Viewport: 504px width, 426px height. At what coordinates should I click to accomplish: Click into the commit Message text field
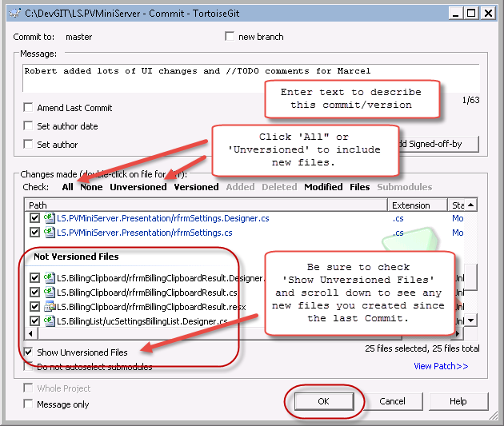(x=250, y=78)
